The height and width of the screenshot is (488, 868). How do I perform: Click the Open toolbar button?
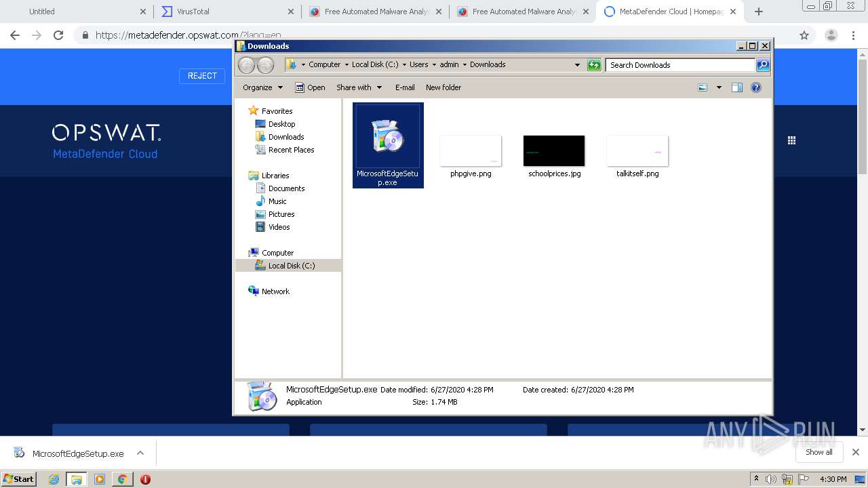pyautogui.click(x=310, y=87)
